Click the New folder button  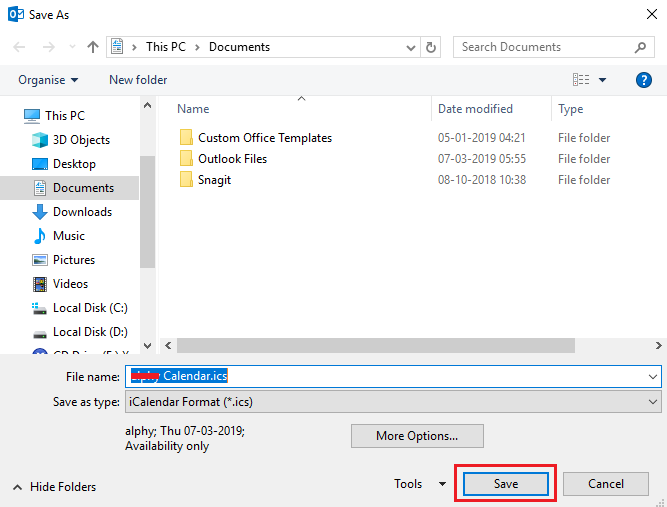click(x=138, y=80)
